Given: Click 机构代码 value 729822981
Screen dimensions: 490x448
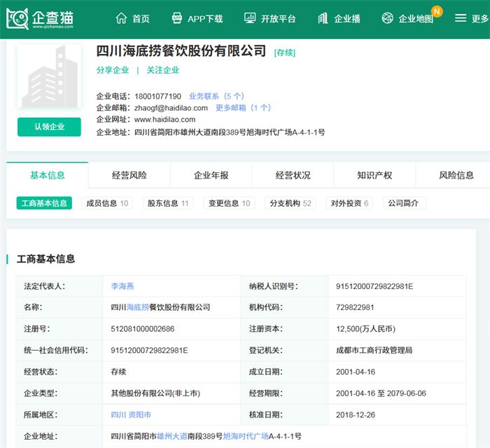Looking at the screenshot, I should tap(355, 307).
